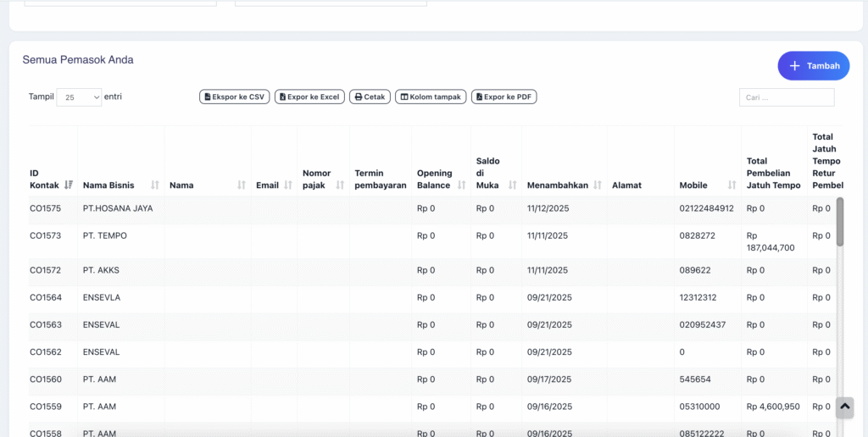The image size is (868, 437).
Task: Click the Nomor pajak sort icon
Action: click(340, 185)
